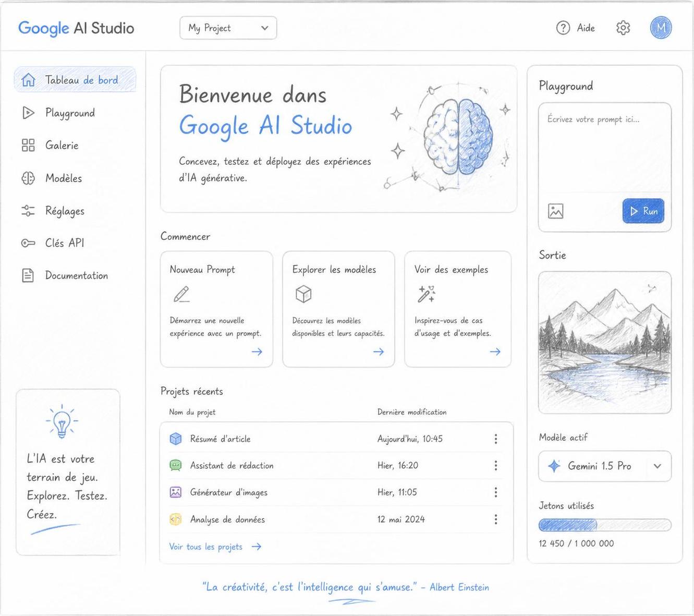Click the cube icon in Explorer les modèles
694x616 pixels.
click(x=303, y=294)
